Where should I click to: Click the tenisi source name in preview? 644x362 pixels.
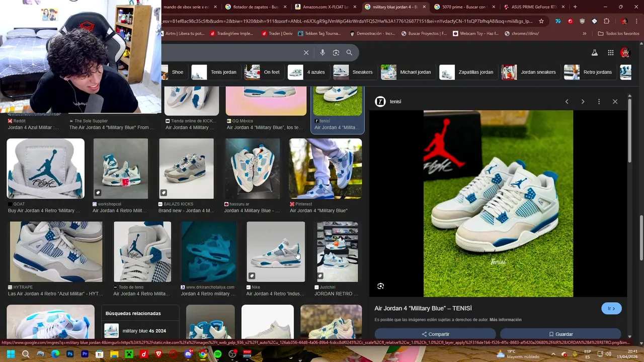[395, 102]
